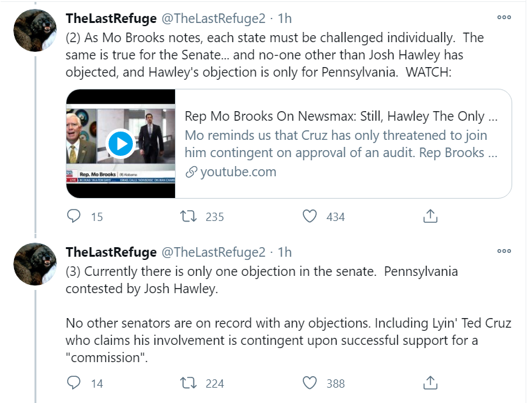Open TheLastRefuge name on second tweet
This screenshot has width=532, height=403.
tap(111, 252)
